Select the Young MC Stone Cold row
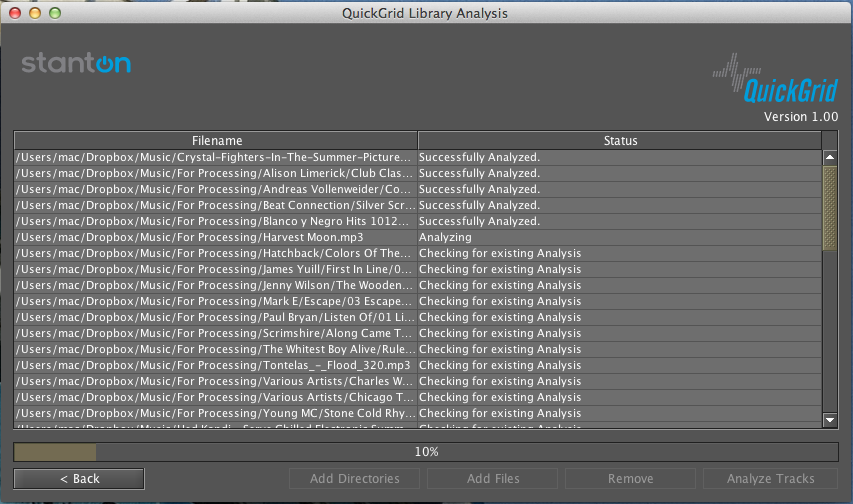The height and width of the screenshot is (504, 853). click(x=215, y=413)
